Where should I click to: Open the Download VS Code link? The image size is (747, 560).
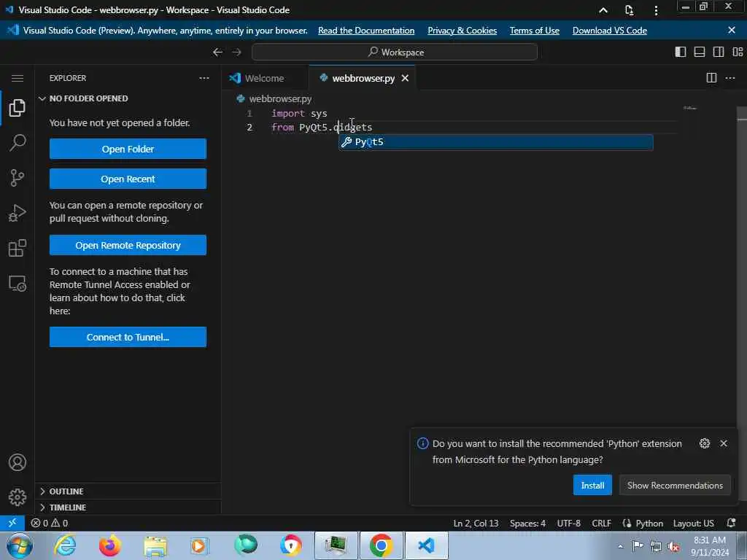click(x=609, y=31)
